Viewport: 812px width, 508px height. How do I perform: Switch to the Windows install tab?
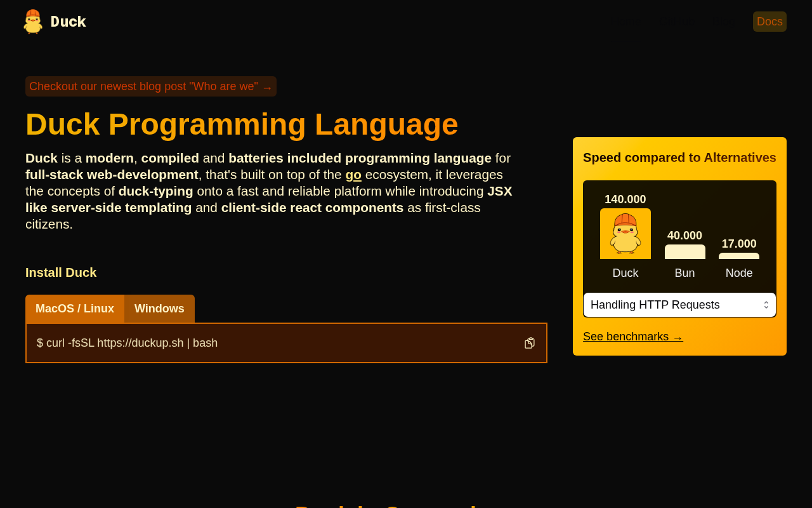tap(159, 309)
